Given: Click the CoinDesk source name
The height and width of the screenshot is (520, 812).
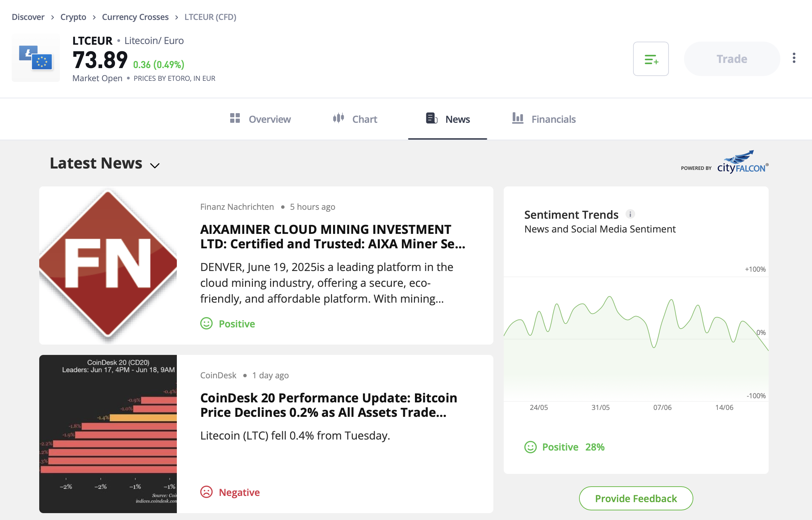Looking at the screenshot, I should 218,375.
